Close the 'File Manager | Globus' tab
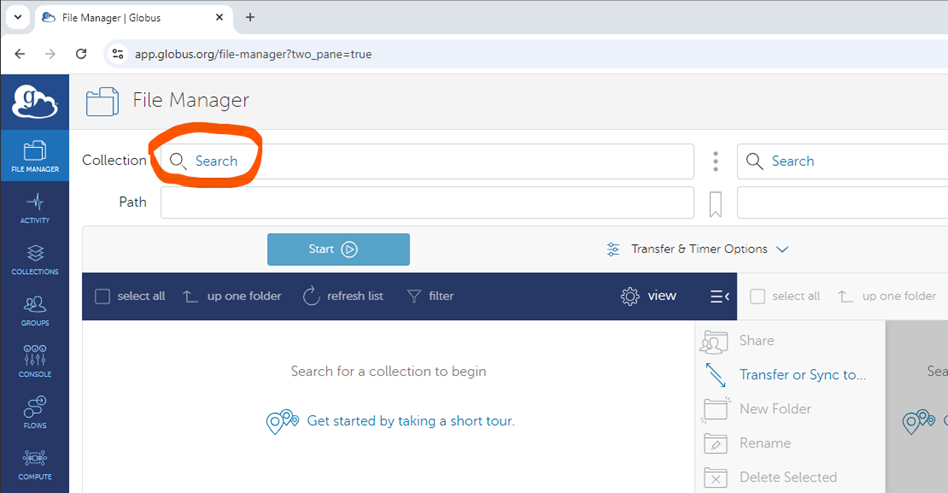Screen dimensions: 948x493 (219, 17)
